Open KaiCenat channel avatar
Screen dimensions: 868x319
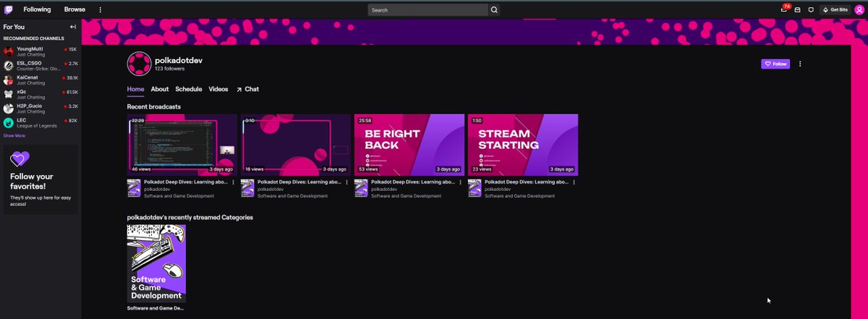click(x=8, y=80)
